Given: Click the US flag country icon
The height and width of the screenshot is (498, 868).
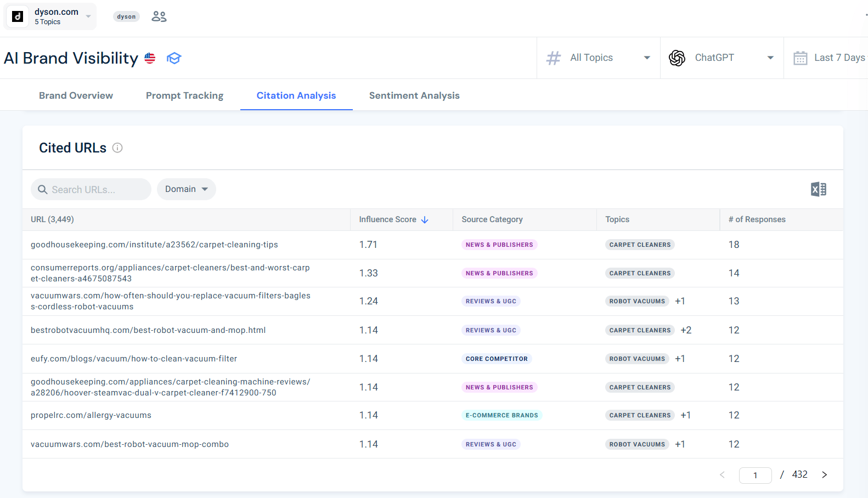Looking at the screenshot, I should click(150, 58).
